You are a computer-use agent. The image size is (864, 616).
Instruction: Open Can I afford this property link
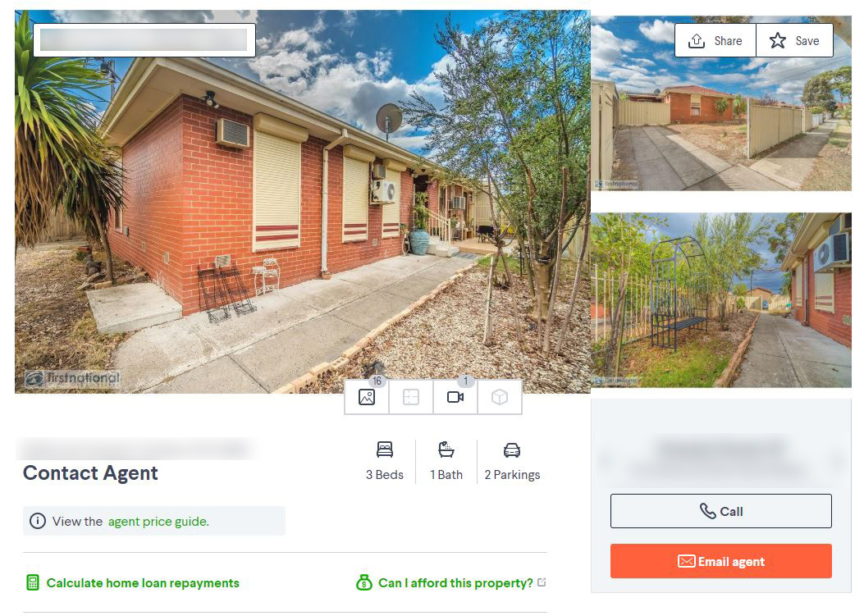click(455, 583)
